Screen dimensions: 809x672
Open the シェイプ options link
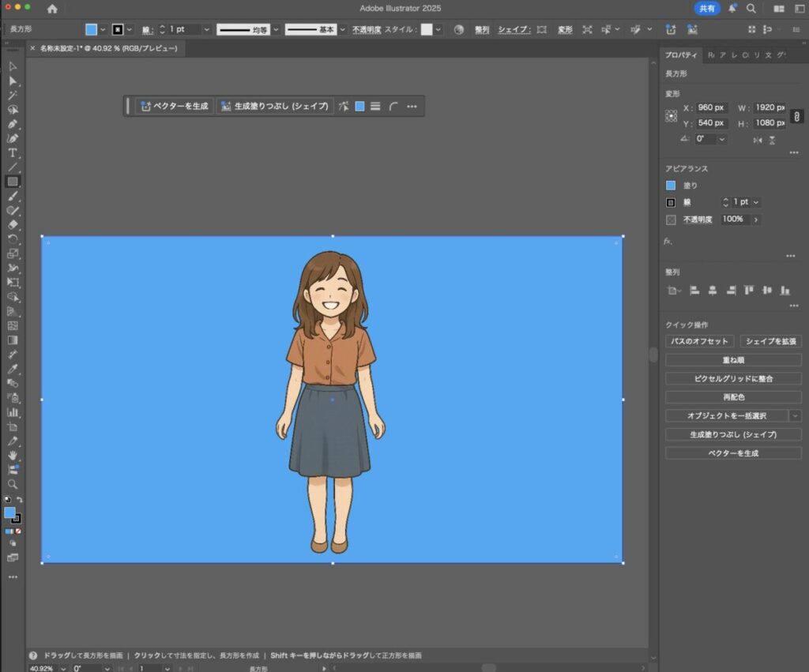[x=514, y=30]
